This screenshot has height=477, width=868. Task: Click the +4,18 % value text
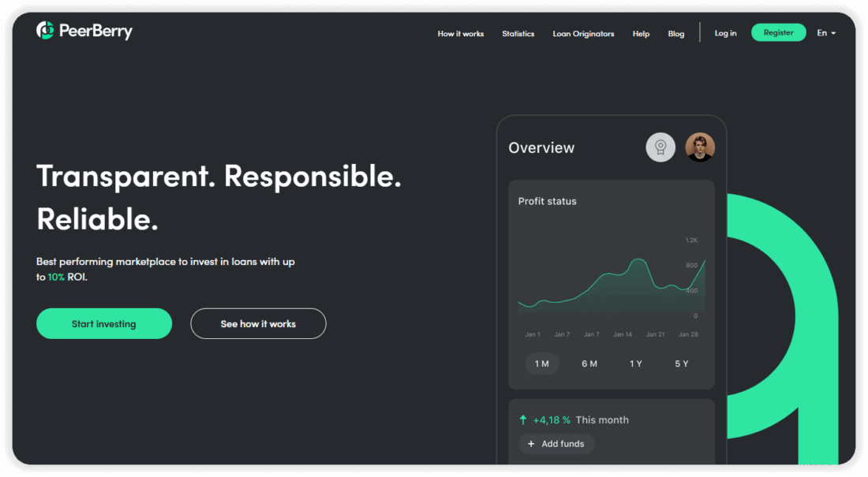[552, 420]
